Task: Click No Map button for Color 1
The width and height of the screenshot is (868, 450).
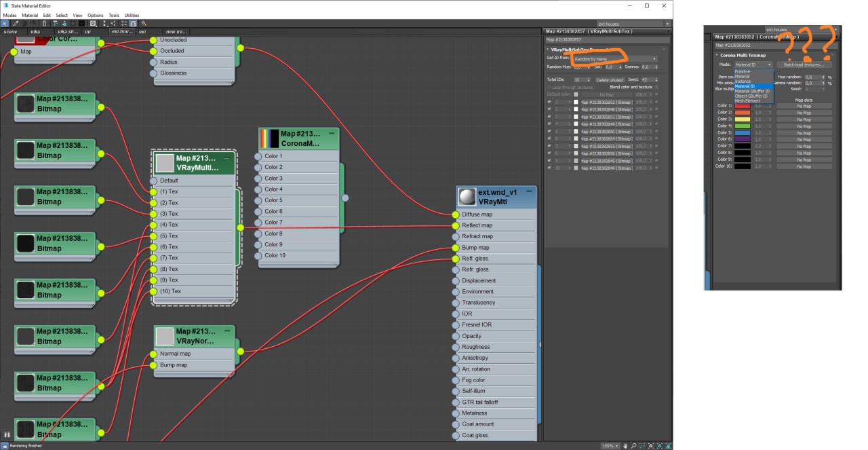Action: click(804, 106)
